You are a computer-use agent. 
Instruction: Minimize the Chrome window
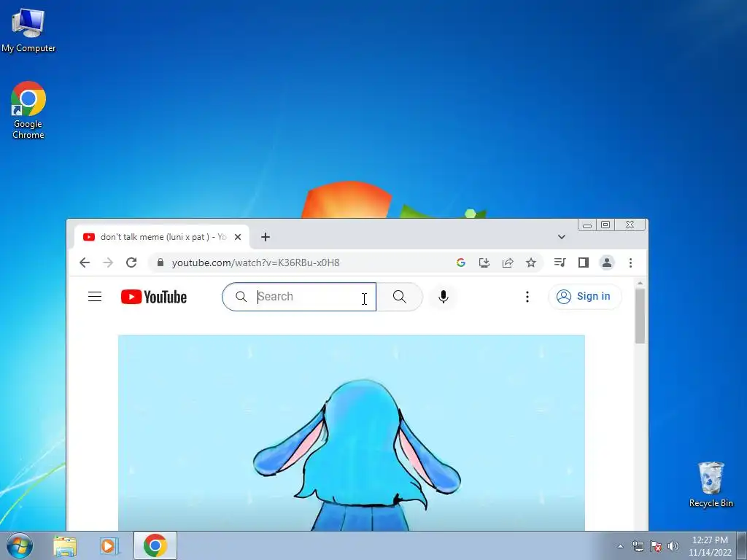(x=587, y=225)
